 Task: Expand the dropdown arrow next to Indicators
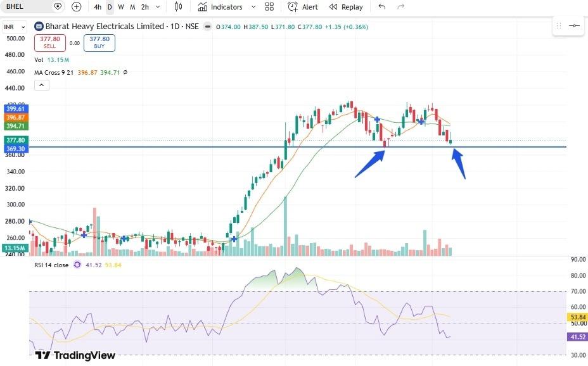pyautogui.click(x=253, y=7)
